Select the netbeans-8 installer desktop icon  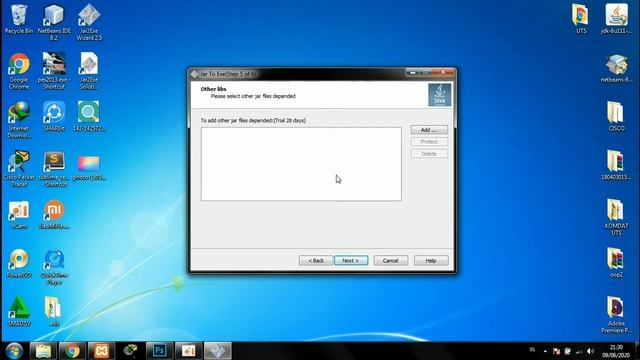click(x=616, y=68)
